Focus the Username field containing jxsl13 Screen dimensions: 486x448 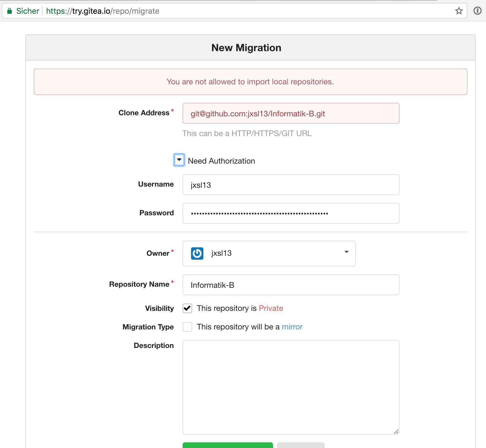[291, 185]
